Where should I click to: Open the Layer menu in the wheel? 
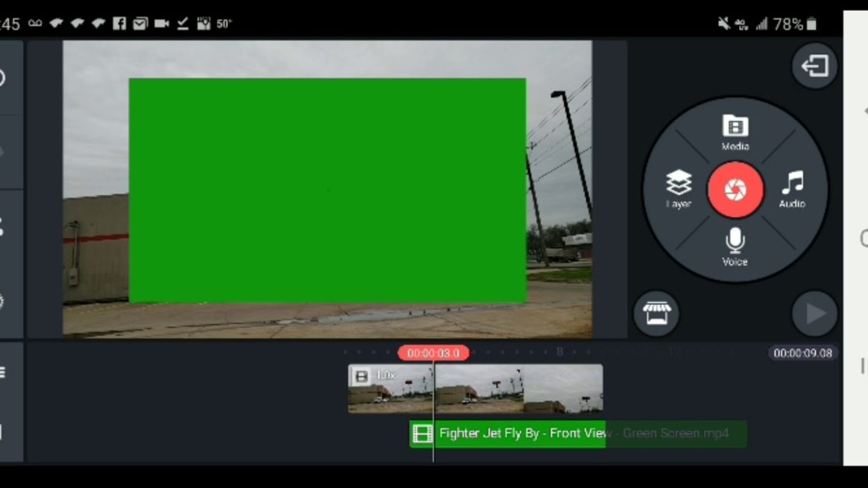click(678, 189)
